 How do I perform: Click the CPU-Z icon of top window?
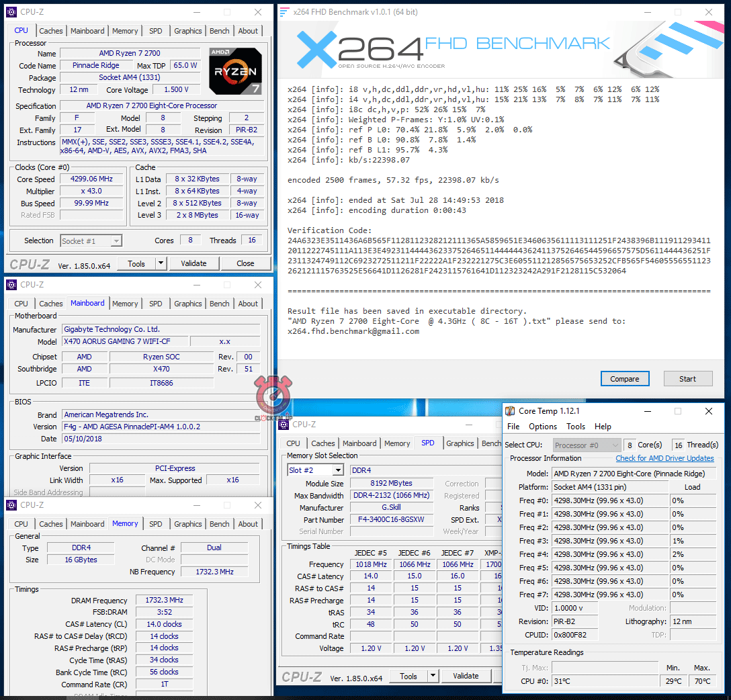[x=11, y=12]
